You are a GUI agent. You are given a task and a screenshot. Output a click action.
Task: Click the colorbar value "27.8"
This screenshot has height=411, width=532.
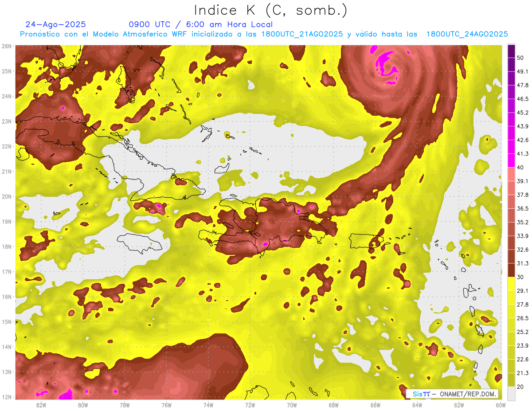tap(522, 305)
